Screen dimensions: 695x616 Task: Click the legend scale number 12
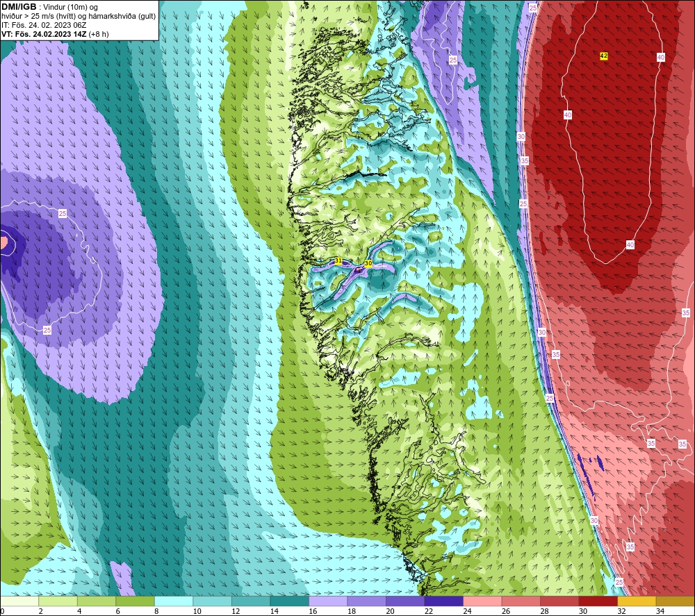point(236,611)
